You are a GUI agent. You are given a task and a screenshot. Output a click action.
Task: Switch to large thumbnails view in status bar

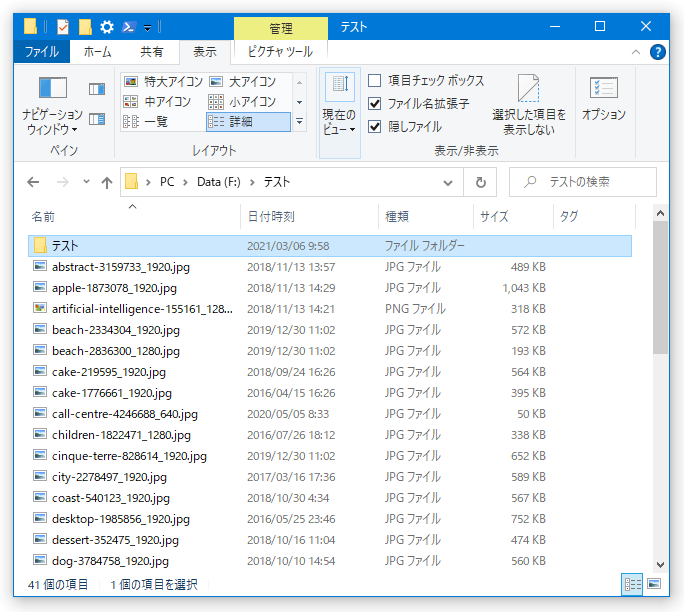click(x=654, y=584)
